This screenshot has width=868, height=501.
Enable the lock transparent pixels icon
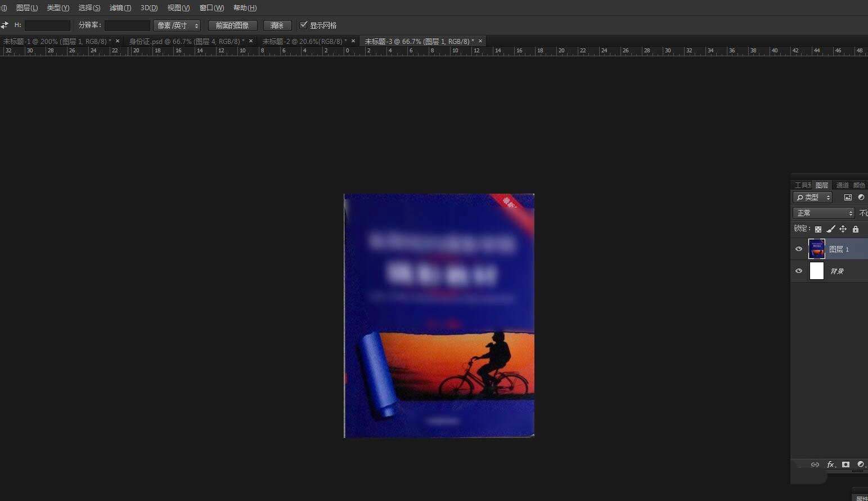click(818, 229)
